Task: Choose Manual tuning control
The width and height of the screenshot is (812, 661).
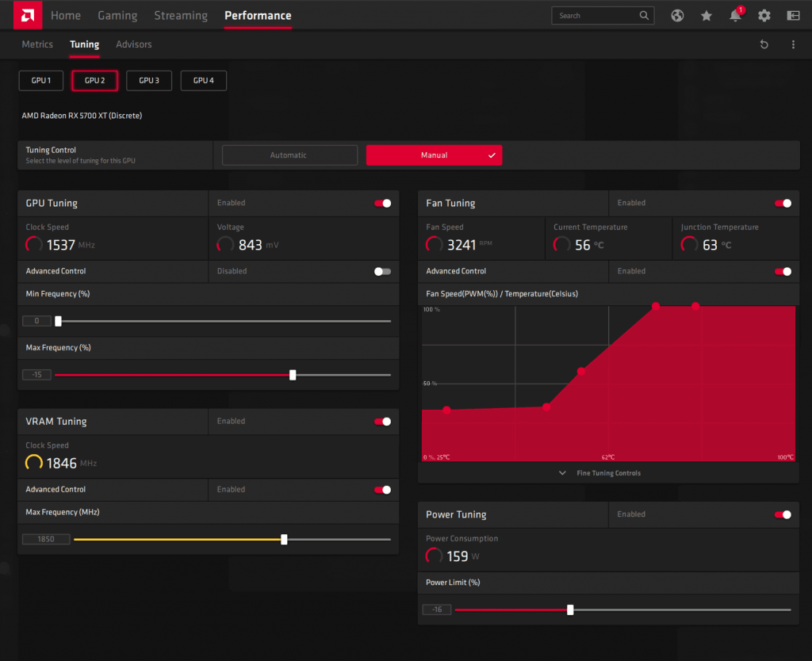Action: coord(434,155)
